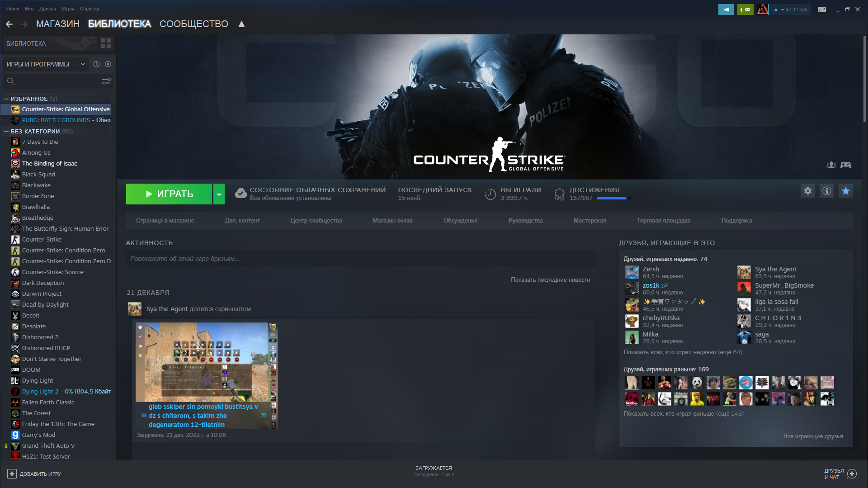Viewport: 868px width, 488px height.
Task: Click the playtime clock icon
Action: 491,194
